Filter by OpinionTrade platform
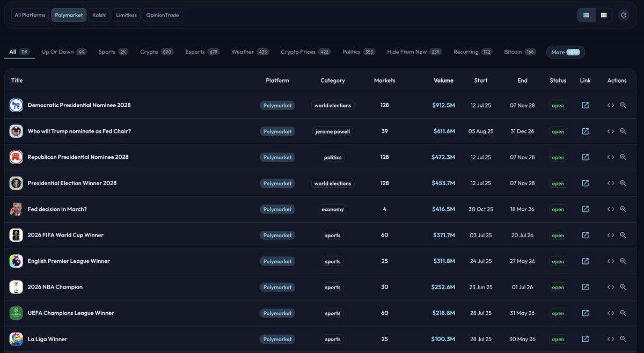The height and width of the screenshot is (353, 644). pyautogui.click(x=163, y=15)
